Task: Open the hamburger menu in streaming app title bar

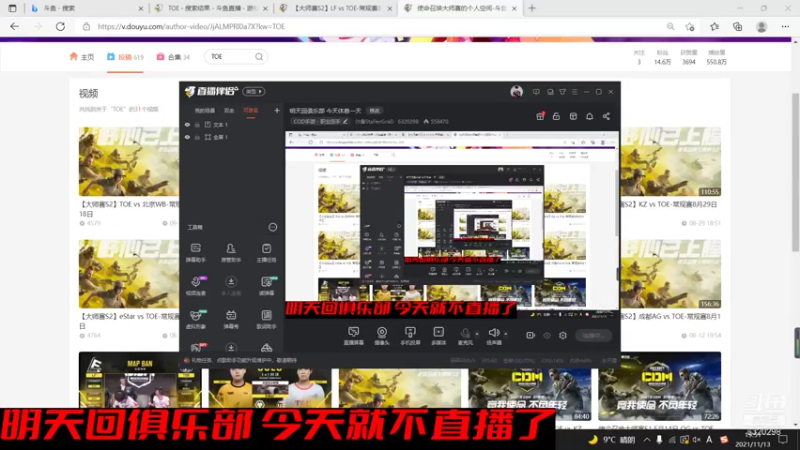Action: [574, 92]
